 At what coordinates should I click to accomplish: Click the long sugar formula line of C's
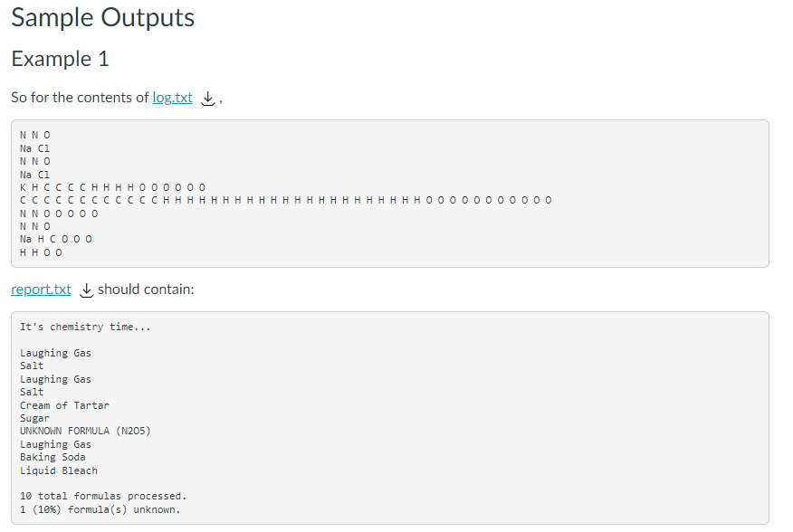coord(286,200)
